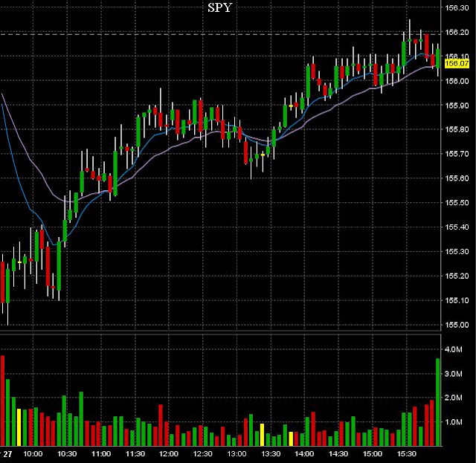Click the 15:00 time axis label
Viewport: 476px width, 463px height.
(373, 454)
